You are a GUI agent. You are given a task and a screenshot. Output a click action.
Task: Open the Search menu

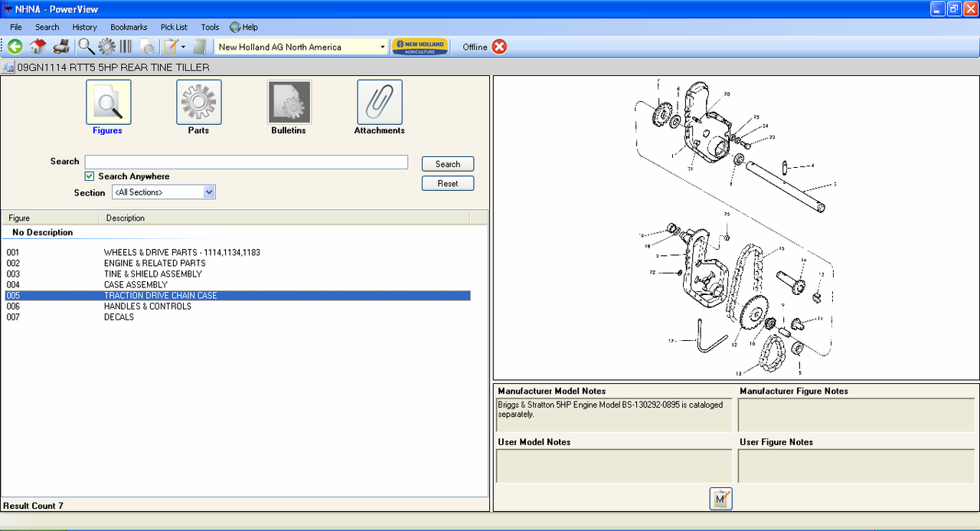(x=47, y=27)
